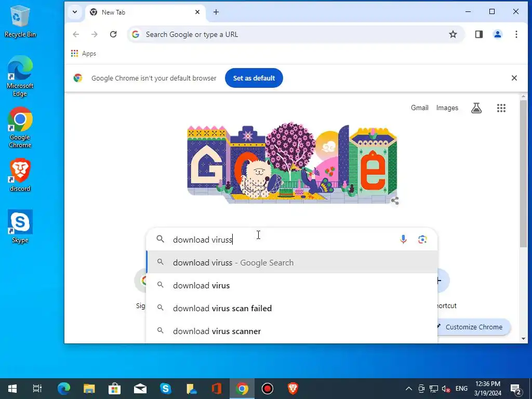Open the clock showing 12:36 PM
The image size is (532, 399).
[x=487, y=389]
